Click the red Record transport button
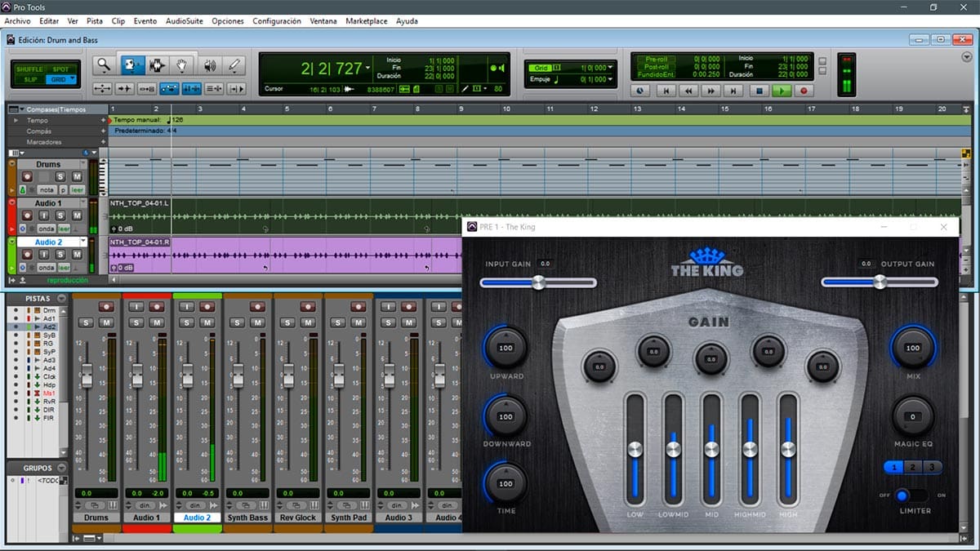 [x=804, y=91]
